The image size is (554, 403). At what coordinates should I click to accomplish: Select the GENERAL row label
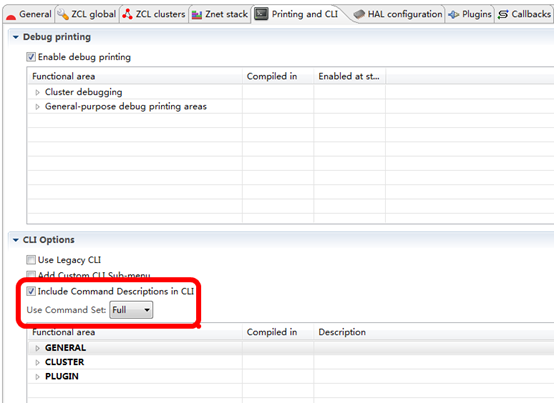(65, 348)
